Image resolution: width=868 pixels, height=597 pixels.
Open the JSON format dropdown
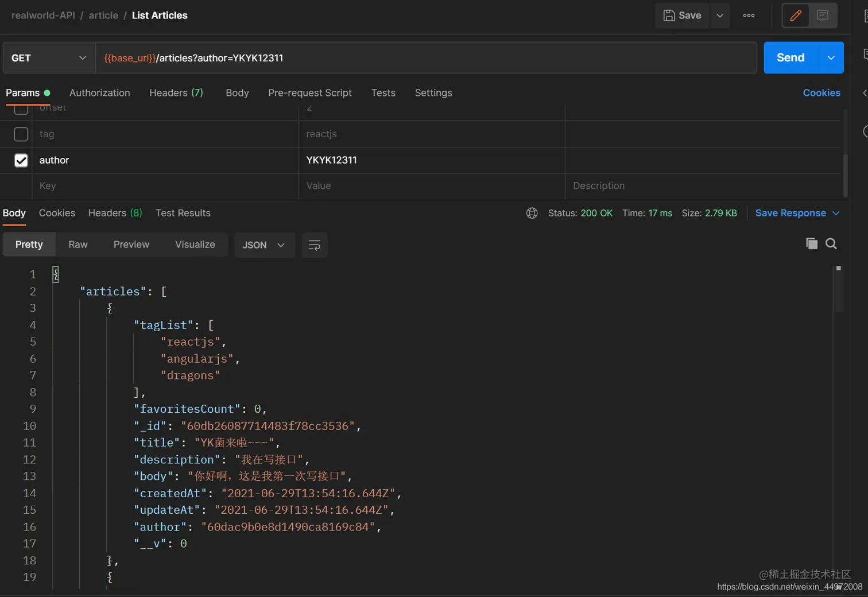[264, 245]
